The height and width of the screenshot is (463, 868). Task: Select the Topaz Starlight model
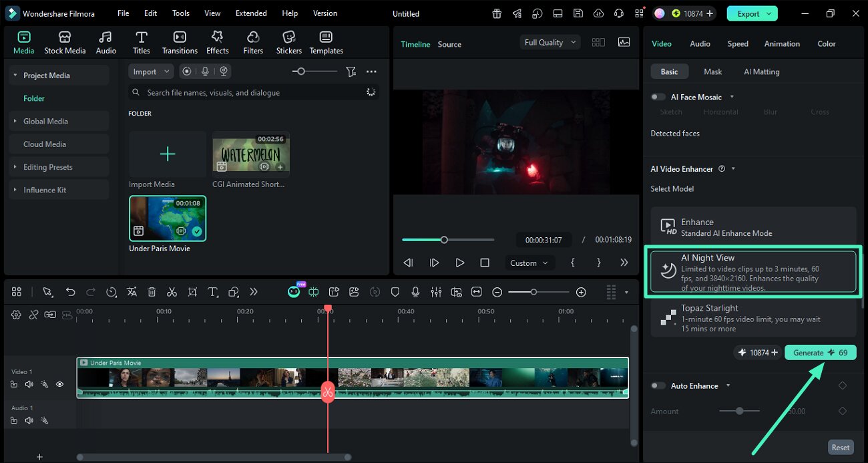(753, 318)
